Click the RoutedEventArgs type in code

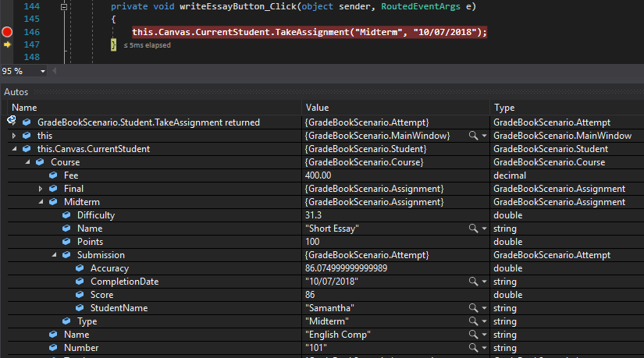[421, 6]
